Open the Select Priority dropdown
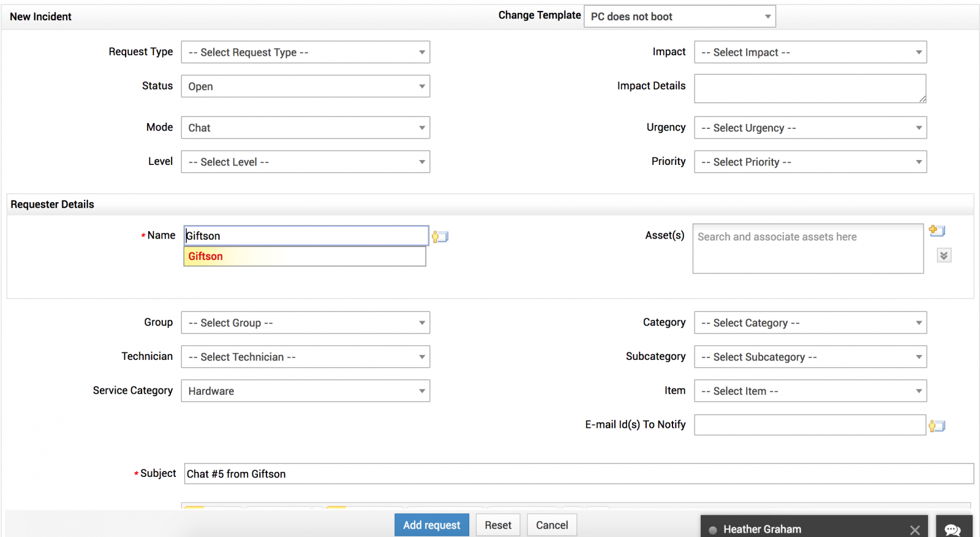 point(810,162)
